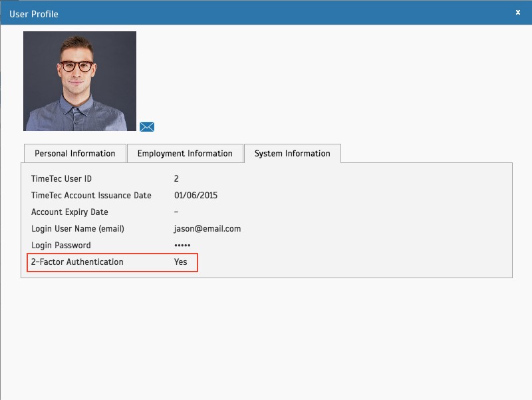Select the 2-Factor Authentication Yes value

coord(180,262)
